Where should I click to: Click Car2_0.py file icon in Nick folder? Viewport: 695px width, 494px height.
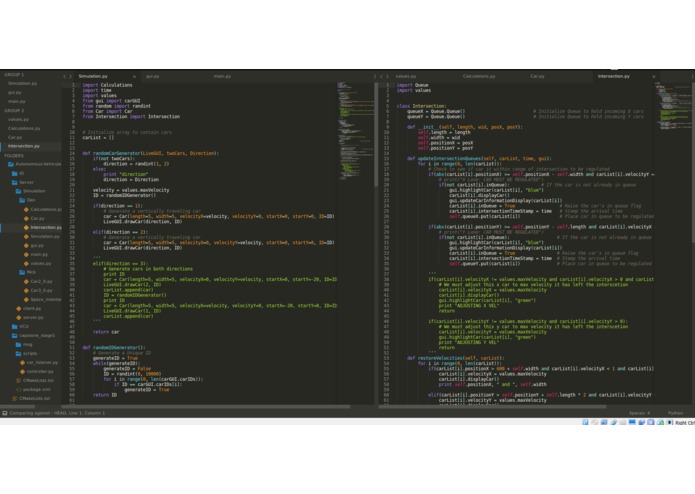tap(26, 281)
